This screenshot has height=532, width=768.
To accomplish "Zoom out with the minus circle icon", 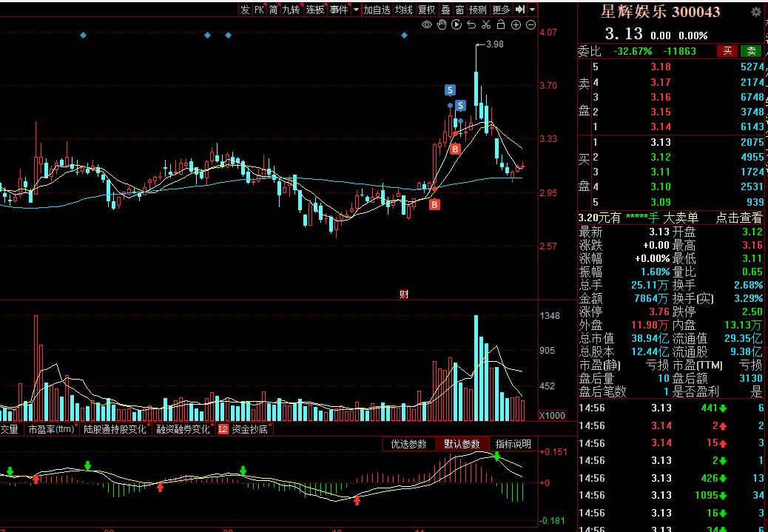I will [x=530, y=24].
